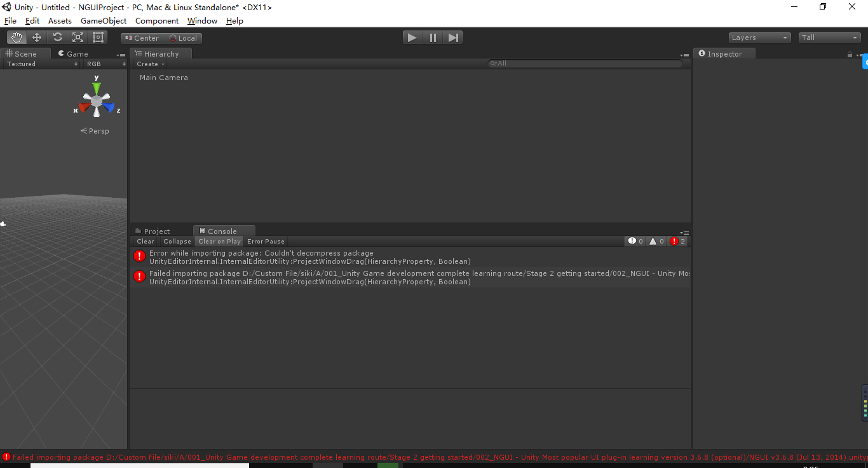Open the Layers dropdown
Screen dimensions: 868x468
click(x=760, y=38)
